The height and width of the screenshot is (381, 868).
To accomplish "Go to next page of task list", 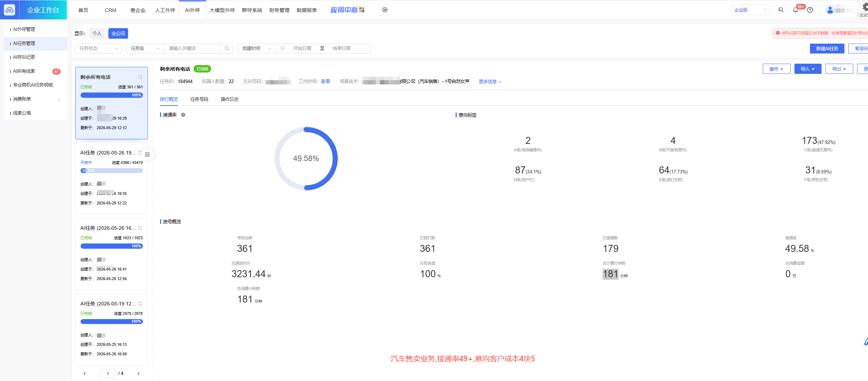I will (138, 373).
